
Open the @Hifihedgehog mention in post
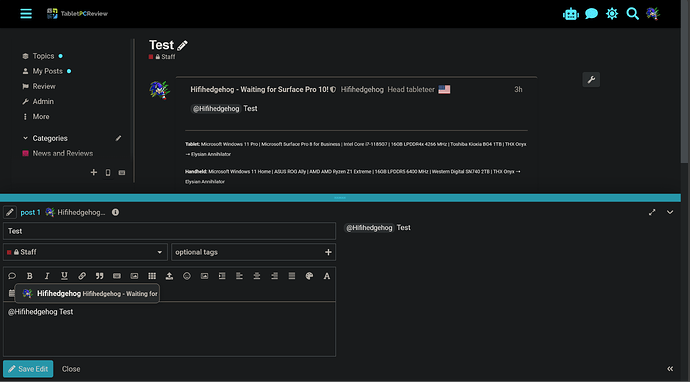pos(216,109)
